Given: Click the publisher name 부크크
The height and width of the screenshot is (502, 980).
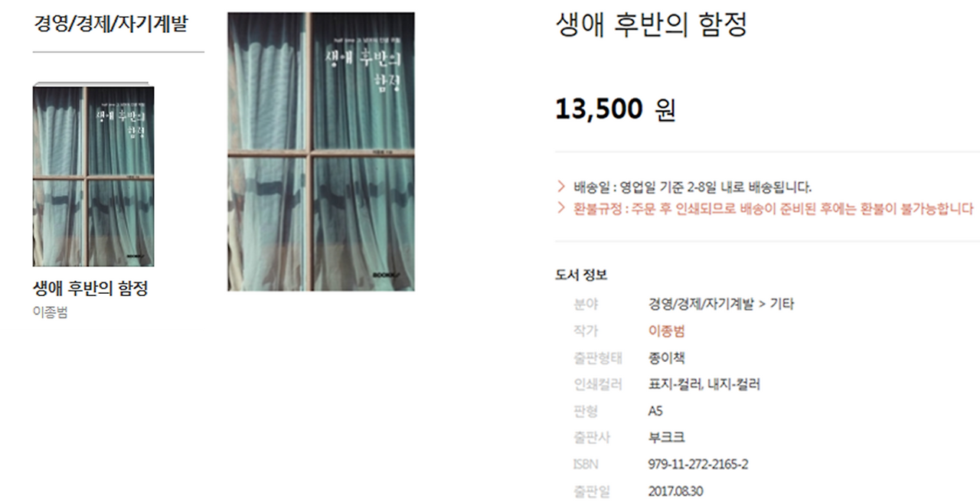Looking at the screenshot, I should (666, 438).
